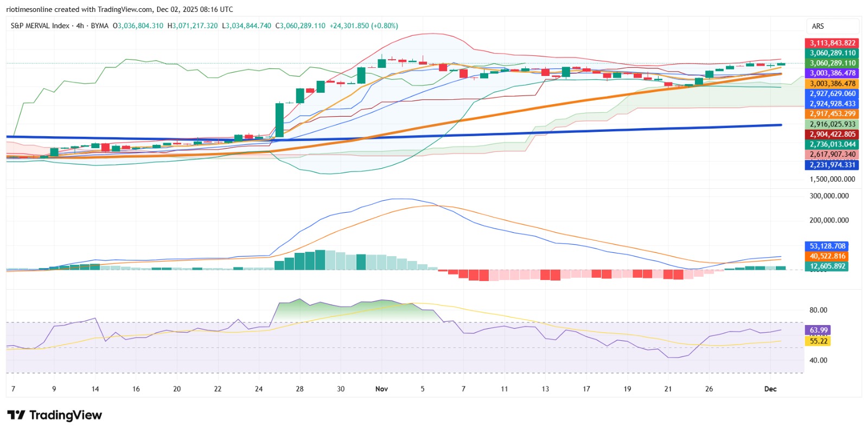Click the ARS currency label
Screen dimensions: 868x433
point(818,26)
